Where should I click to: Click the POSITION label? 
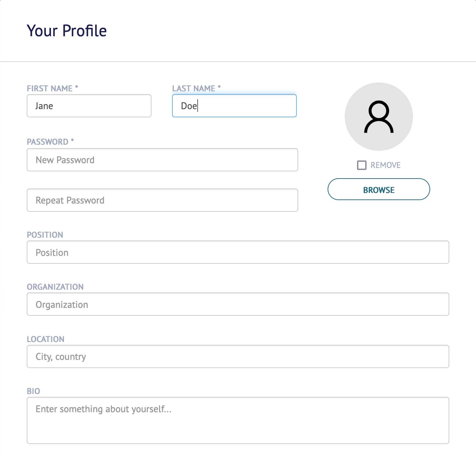[x=45, y=235]
